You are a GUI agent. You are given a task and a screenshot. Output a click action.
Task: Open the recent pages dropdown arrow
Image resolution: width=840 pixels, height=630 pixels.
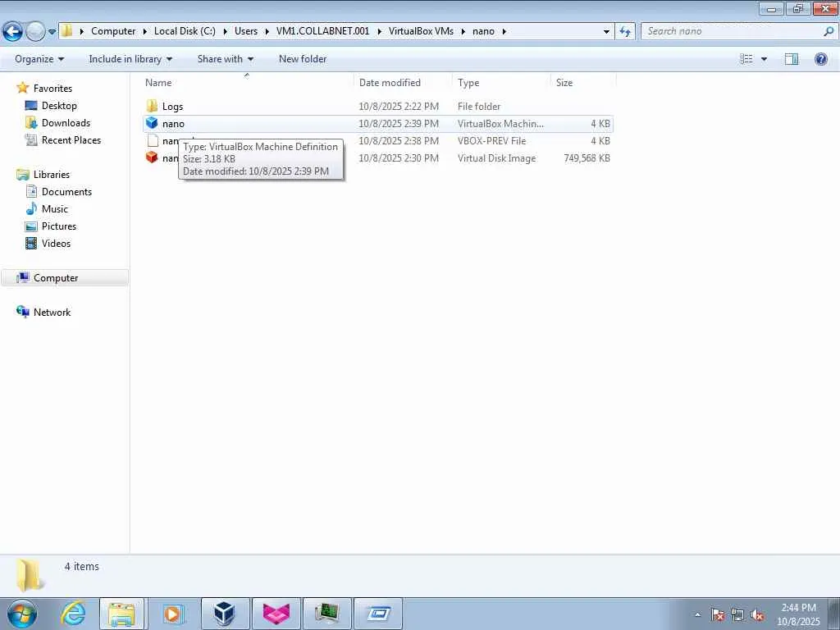[x=52, y=32]
